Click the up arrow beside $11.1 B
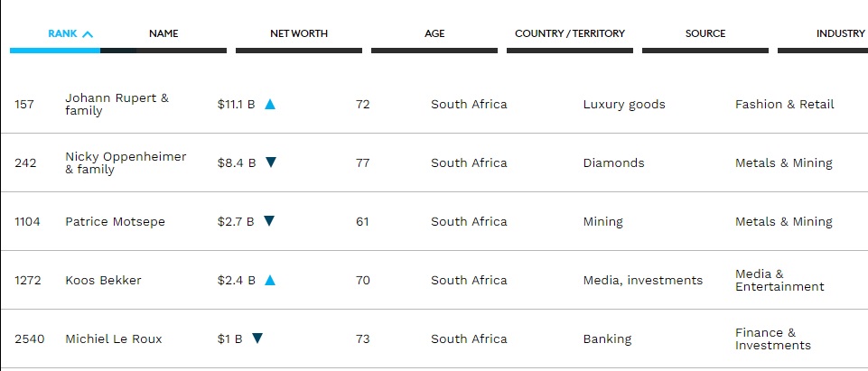 point(269,104)
